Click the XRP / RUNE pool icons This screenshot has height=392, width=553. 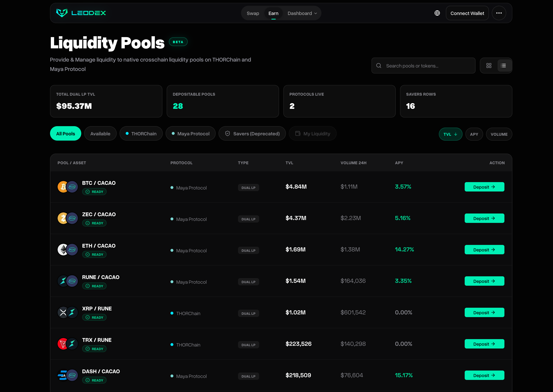[x=68, y=313]
